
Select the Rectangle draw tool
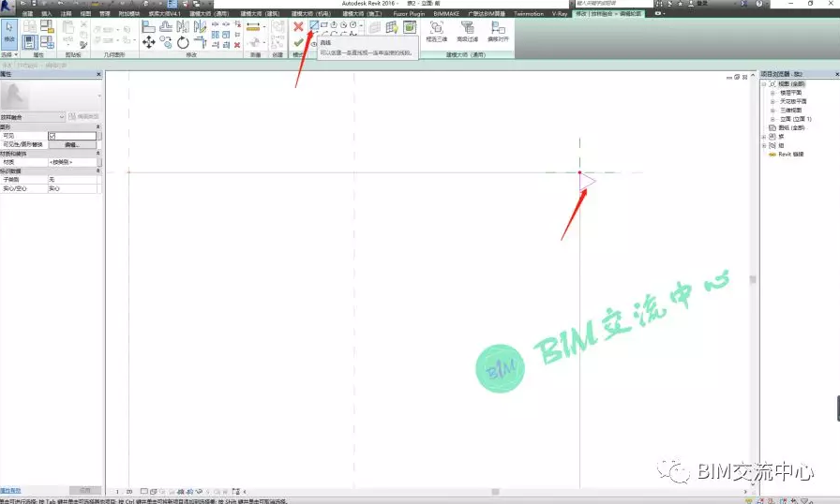[x=324, y=24]
